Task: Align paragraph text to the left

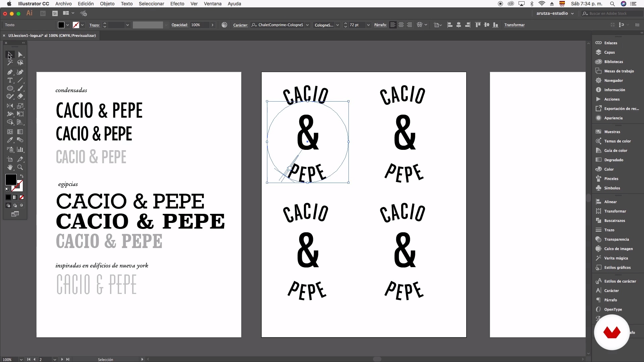Action: click(x=393, y=25)
